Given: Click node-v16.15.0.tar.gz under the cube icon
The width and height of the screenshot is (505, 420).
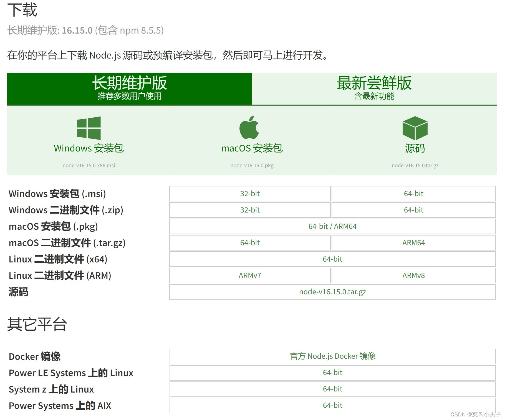Looking at the screenshot, I should pyautogui.click(x=415, y=166).
